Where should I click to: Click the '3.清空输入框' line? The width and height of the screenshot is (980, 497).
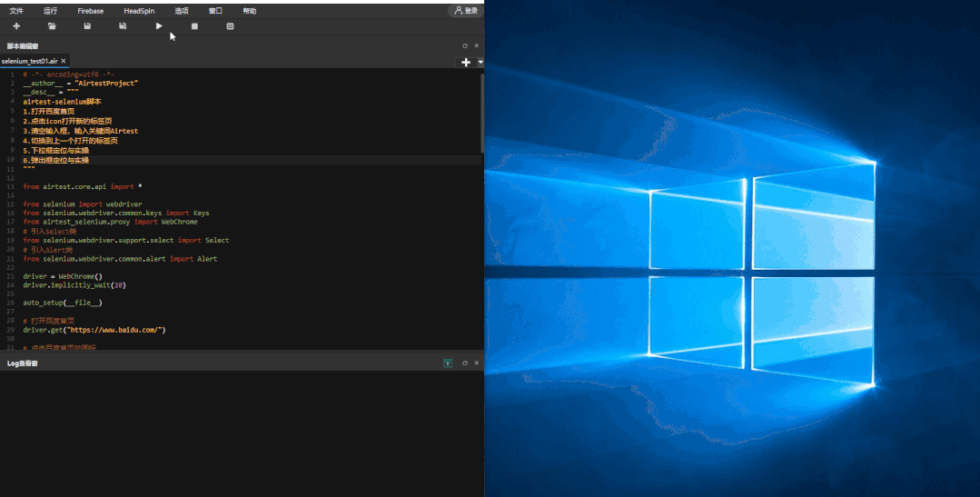tap(81, 131)
